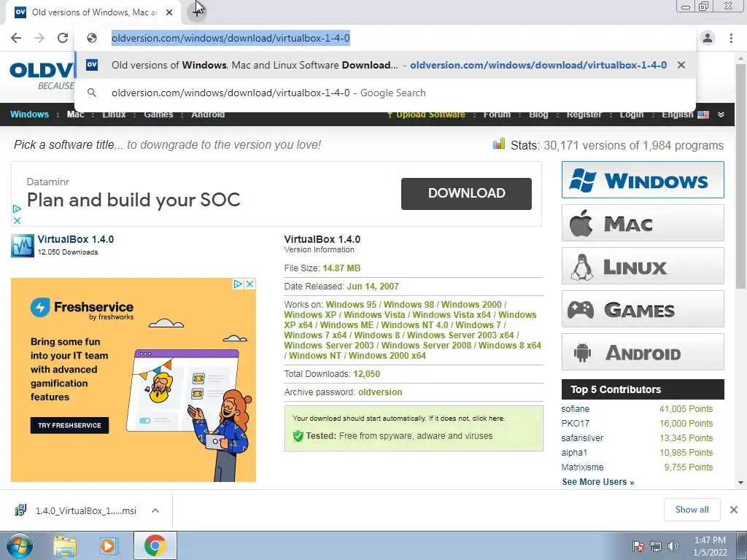This screenshot has width=747, height=560.
Task: Click the vertical scrollbar thumb
Action: point(741,176)
